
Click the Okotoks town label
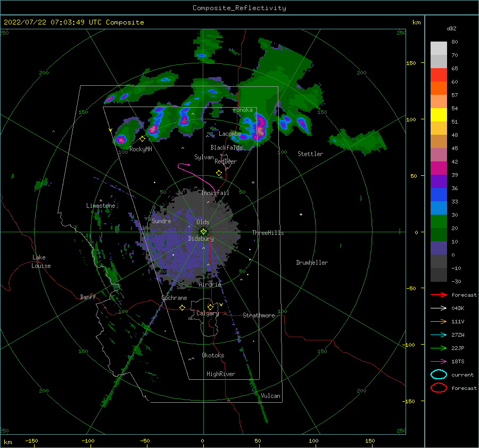pos(213,355)
